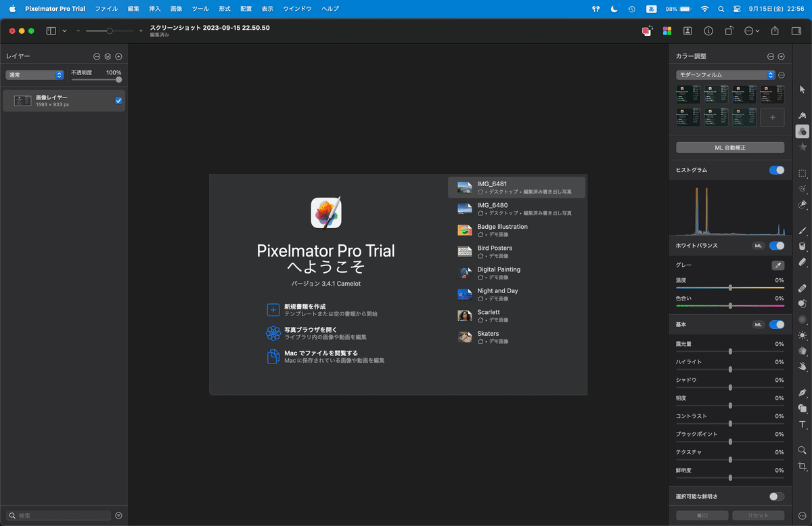The width and height of the screenshot is (812, 526).
Task: Toggle the left Layers sidebar icon
Action: (x=51, y=30)
